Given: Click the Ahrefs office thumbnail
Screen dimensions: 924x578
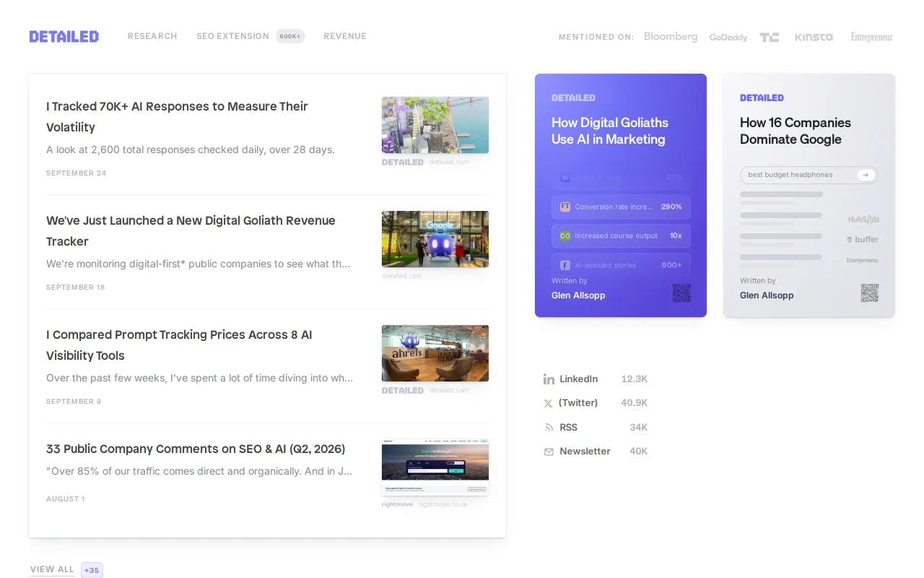Looking at the screenshot, I should 435,353.
